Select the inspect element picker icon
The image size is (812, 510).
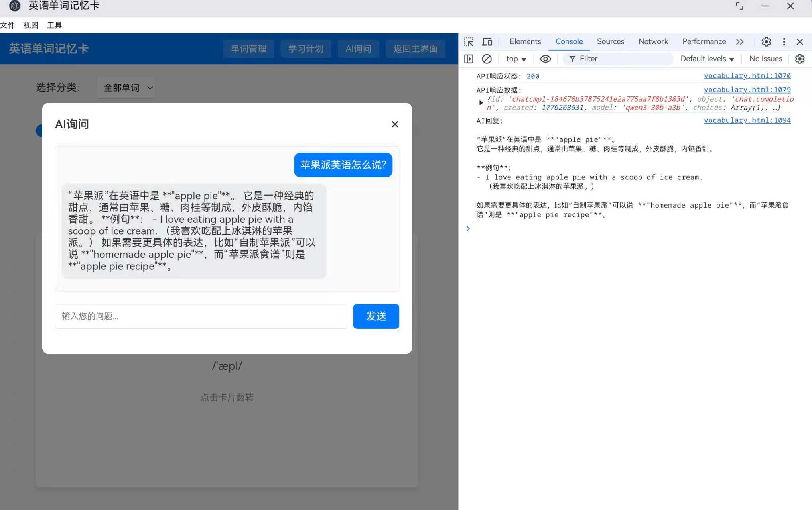[469, 41]
